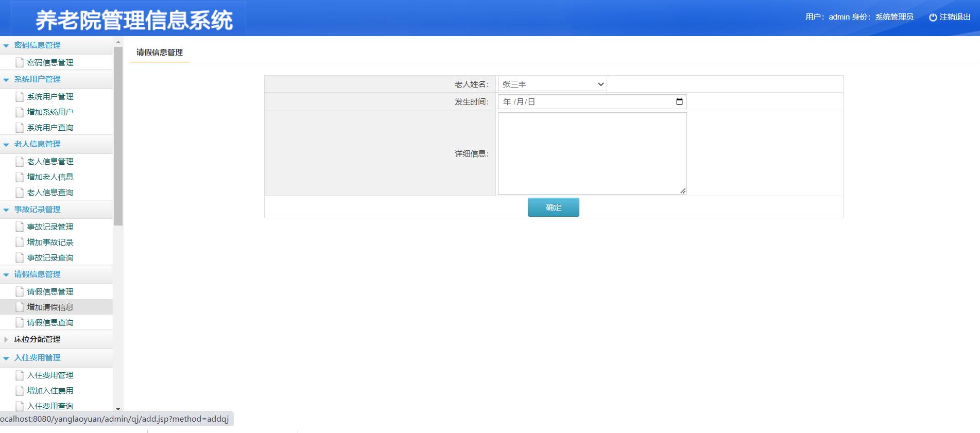Open 增加事故记录 page
The width and height of the screenshot is (980, 433).
coord(50,243)
